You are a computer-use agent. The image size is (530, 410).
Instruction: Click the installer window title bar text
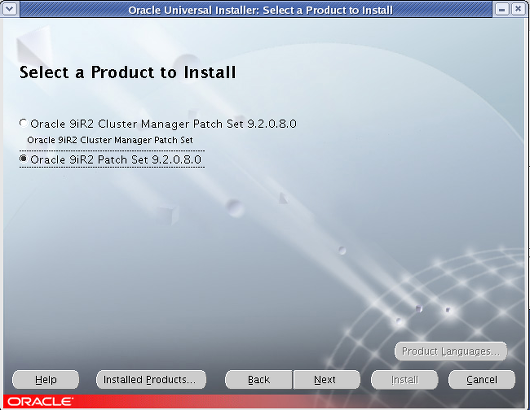point(260,10)
